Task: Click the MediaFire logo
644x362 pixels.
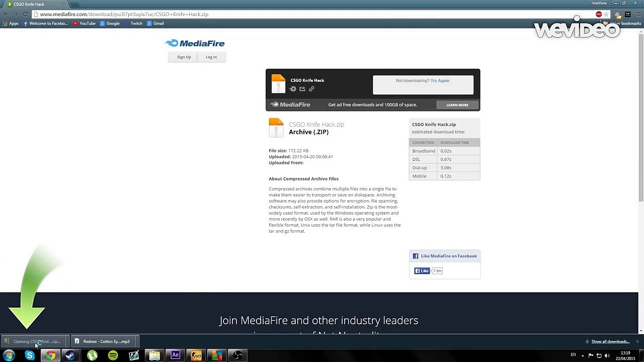Action: 195,43
